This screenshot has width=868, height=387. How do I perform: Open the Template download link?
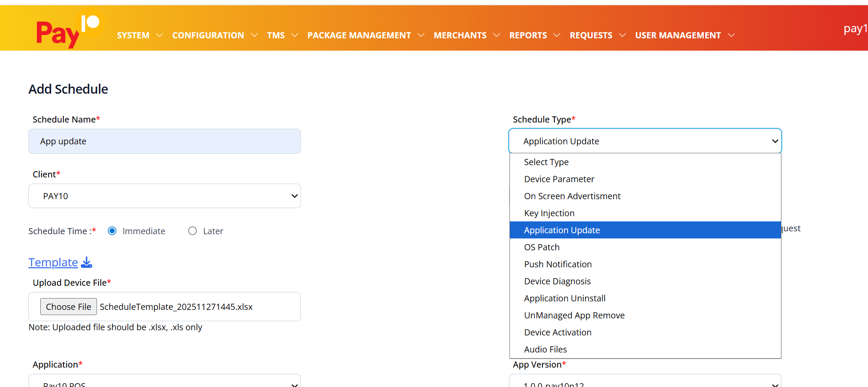(x=53, y=262)
